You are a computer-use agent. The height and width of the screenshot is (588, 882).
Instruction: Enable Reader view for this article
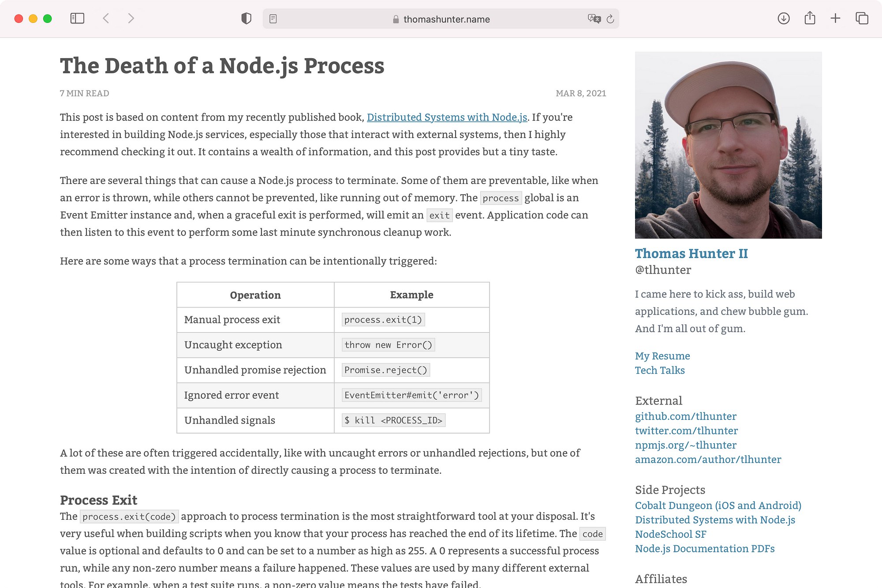273,19
